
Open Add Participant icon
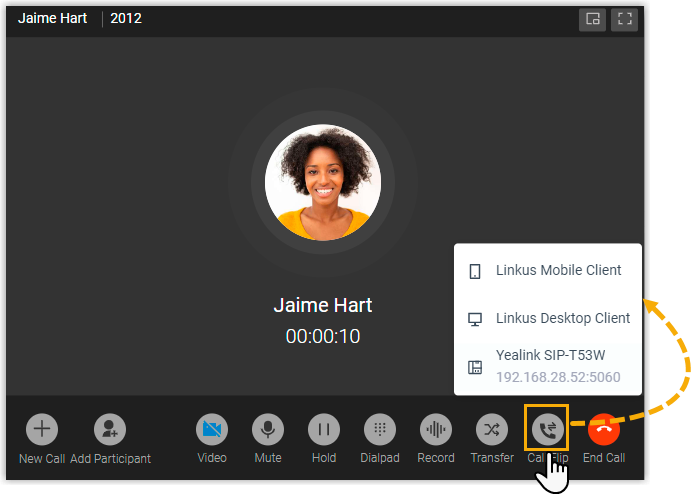click(x=110, y=429)
